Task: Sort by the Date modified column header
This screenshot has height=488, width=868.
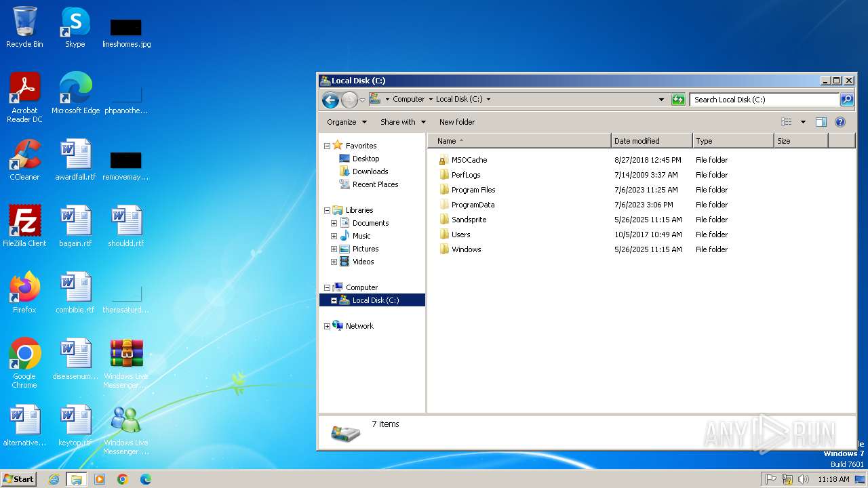Action: [652, 141]
